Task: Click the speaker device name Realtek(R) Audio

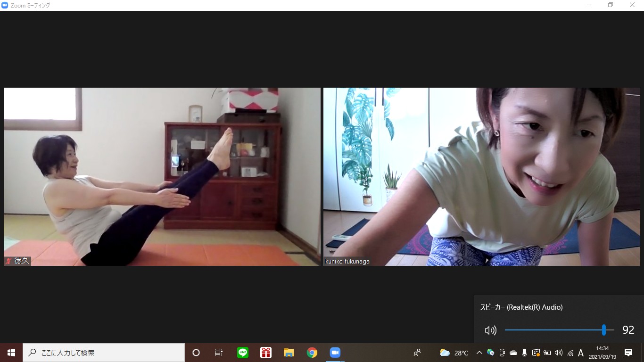Action: [521, 307]
